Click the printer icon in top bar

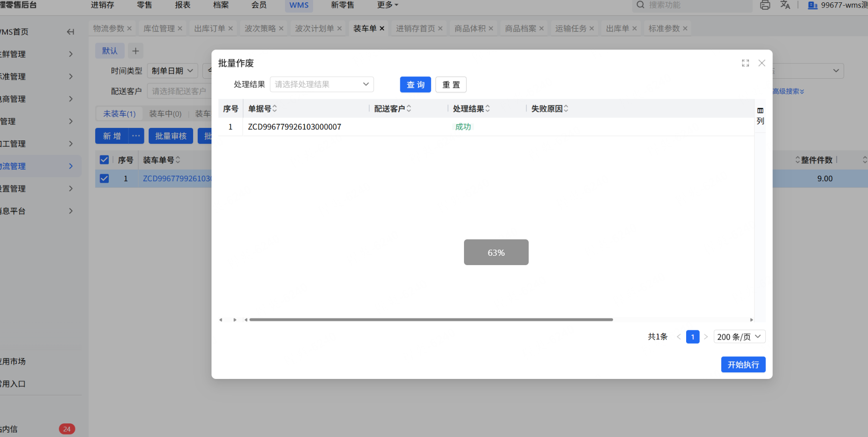[x=765, y=5]
